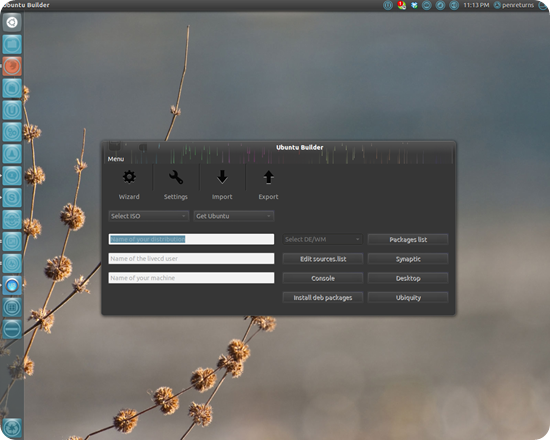Open the Files folder icon in launcher

pos(12,45)
